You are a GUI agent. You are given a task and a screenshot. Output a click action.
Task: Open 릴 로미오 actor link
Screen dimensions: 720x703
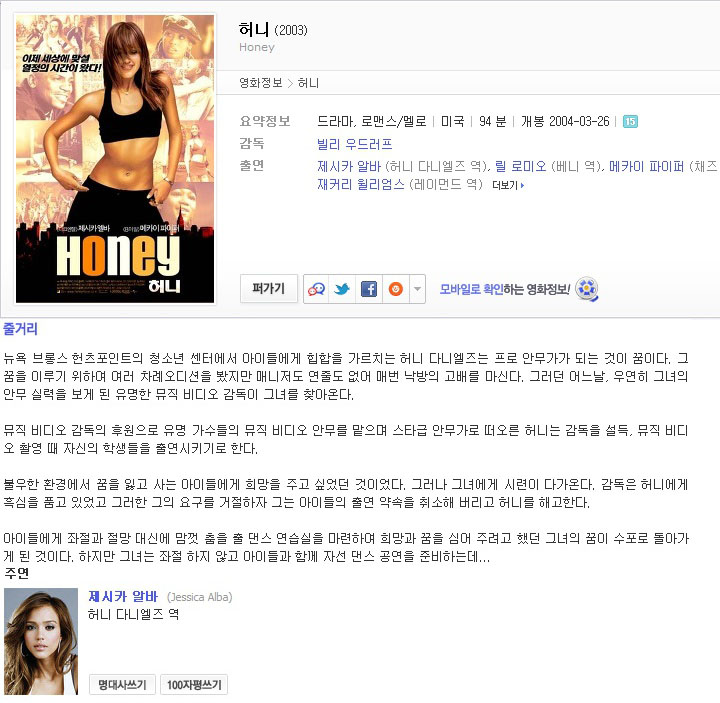(x=520, y=166)
